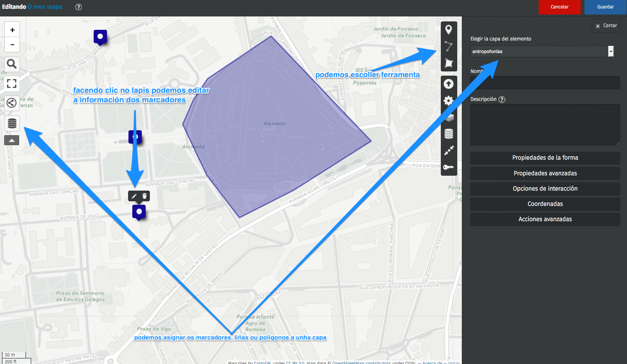This screenshot has width=627, height=364.
Task: Open the data browser layers panel
Action: click(x=12, y=123)
